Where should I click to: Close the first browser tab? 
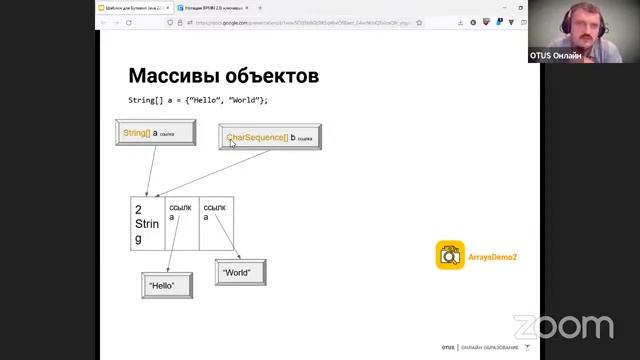click(x=168, y=8)
